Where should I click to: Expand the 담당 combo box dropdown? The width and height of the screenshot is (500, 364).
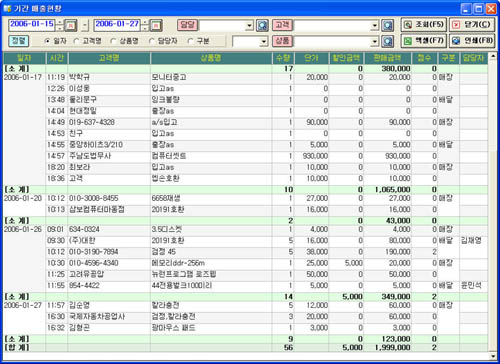click(249, 25)
